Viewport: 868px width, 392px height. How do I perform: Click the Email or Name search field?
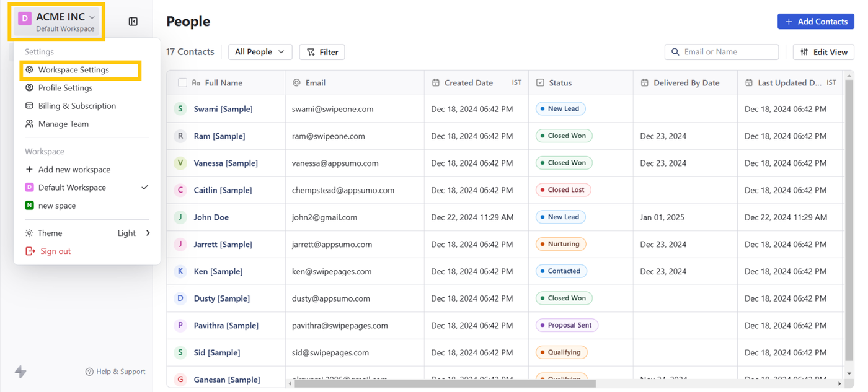tap(725, 52)
